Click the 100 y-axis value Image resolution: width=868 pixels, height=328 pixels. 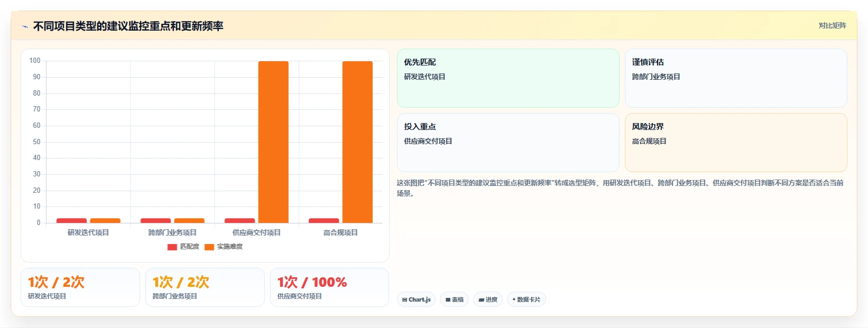(35, 61)
